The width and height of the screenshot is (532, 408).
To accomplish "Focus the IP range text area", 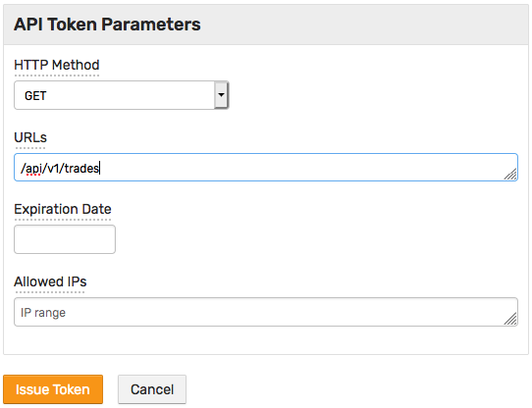I will (x=266, y=312).
